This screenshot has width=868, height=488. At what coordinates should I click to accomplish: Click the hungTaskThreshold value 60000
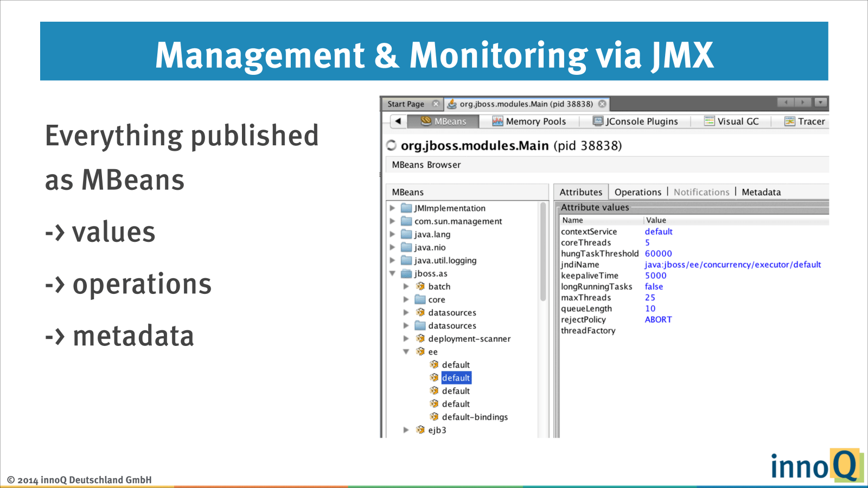coord(658,254)
